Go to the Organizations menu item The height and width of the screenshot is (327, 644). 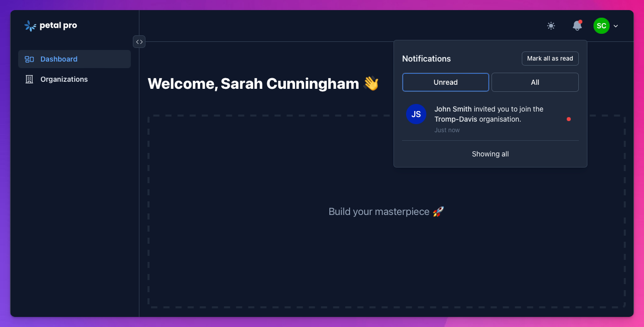64,79
